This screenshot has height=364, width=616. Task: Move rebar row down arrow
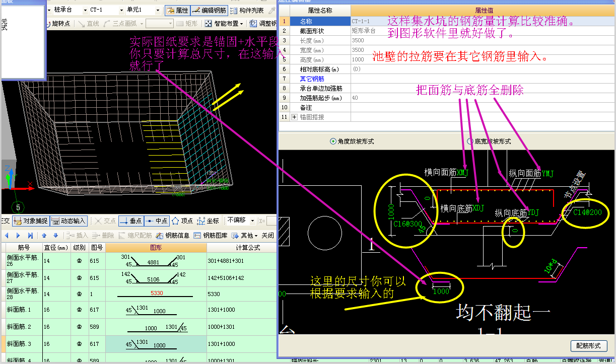pyautogui.click(x=55, y=235)
